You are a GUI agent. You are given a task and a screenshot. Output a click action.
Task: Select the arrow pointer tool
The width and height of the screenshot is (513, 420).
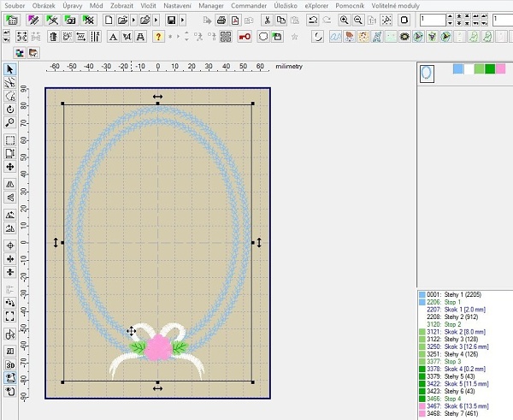9,69
